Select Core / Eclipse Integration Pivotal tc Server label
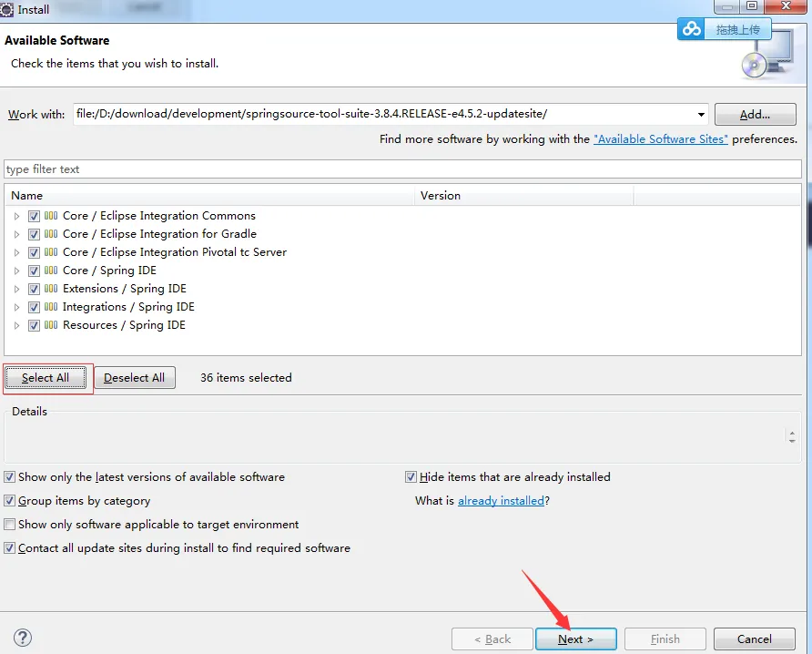812x654 pixels. (175, 252)
